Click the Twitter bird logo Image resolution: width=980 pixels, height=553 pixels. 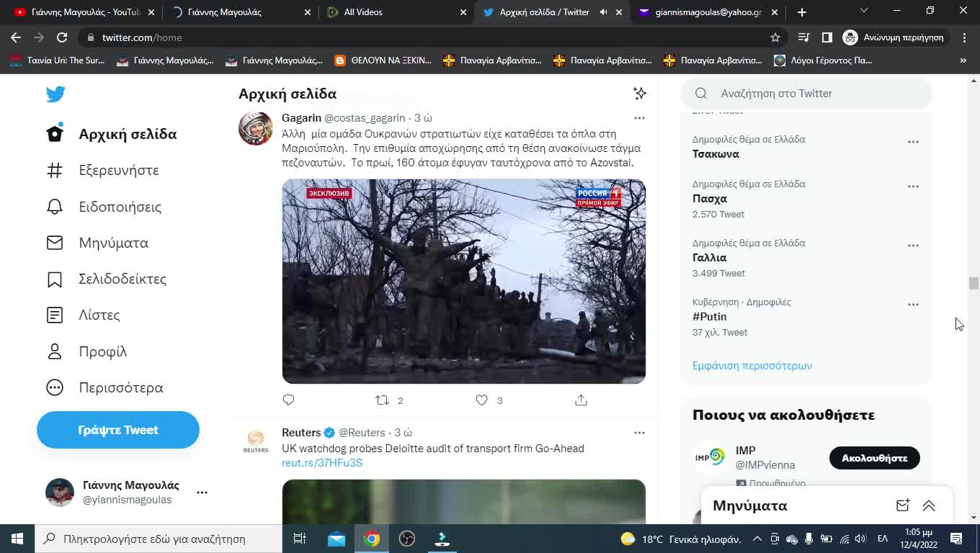(x=55, y=94)
